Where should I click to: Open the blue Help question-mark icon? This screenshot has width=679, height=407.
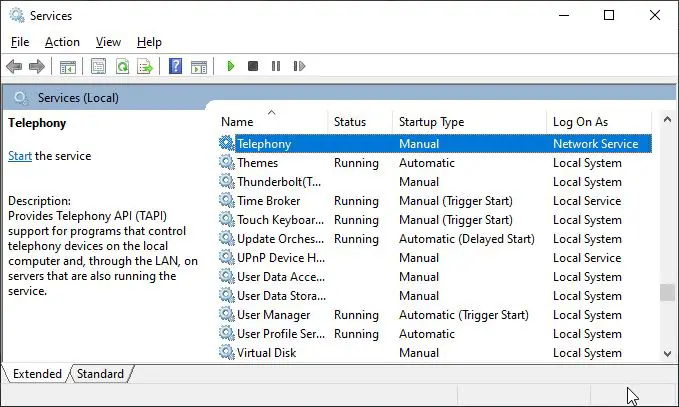click(x=175, y=66)
